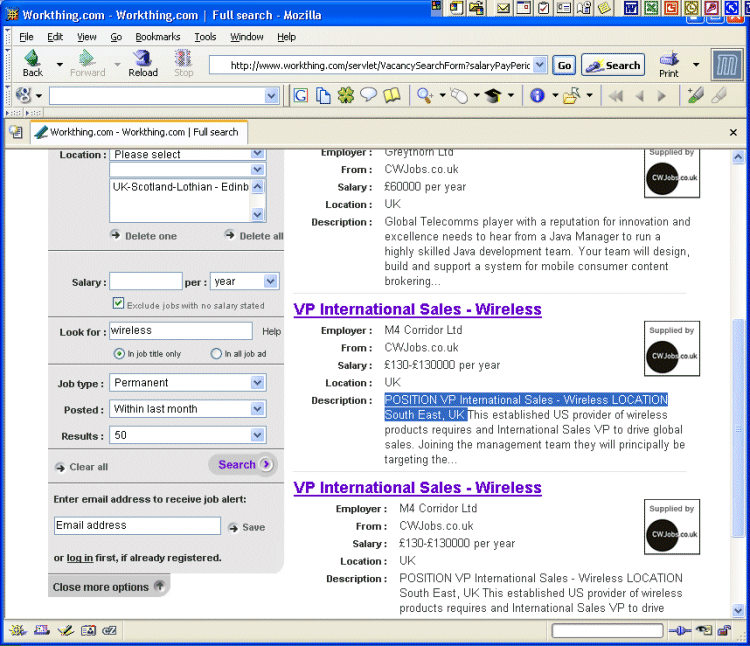Viewport: 750px width, 646px height.
Task: Click the purple Search button in form
Action: pyautogui.click(x=243, y=464)
